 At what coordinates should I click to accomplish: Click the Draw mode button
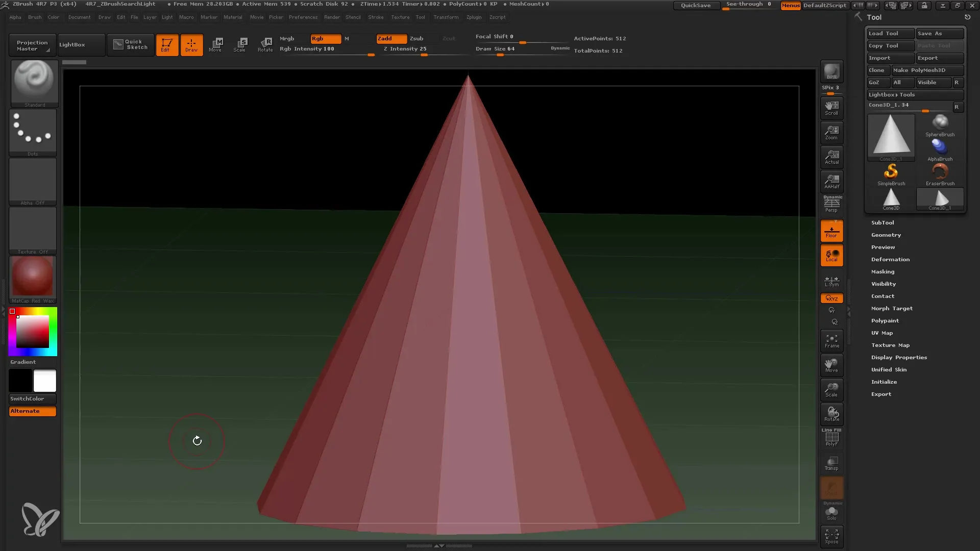(x=191, y=44)
